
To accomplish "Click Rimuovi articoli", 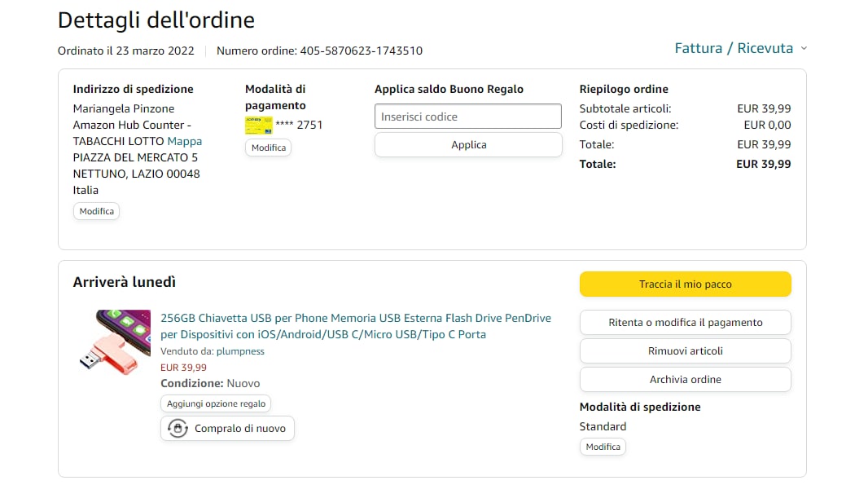I will click(685, 350).
